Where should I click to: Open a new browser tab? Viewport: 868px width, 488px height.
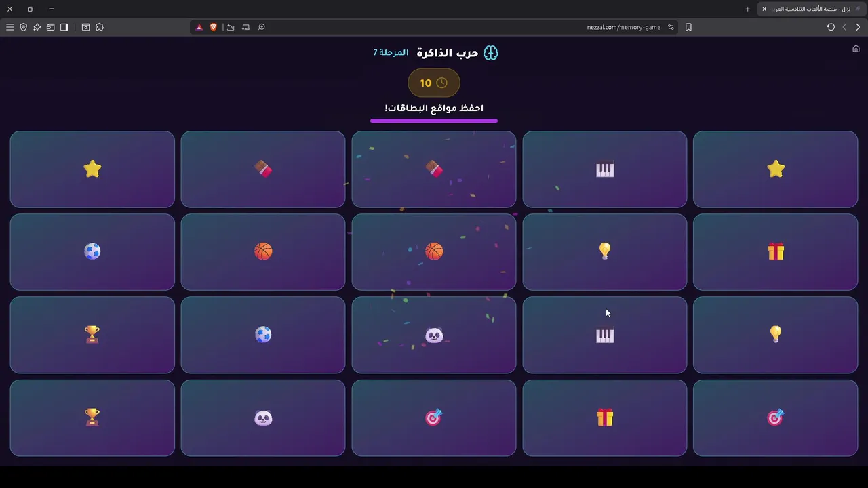click(748, 9)
